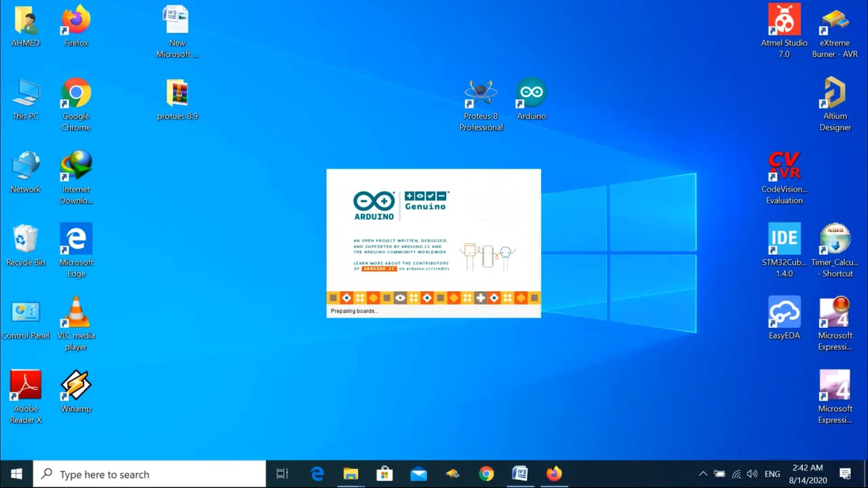Launch STM32CubeIDE 1.4.0 shortcut
Viewport: 868px width, 488px height.
784,252
